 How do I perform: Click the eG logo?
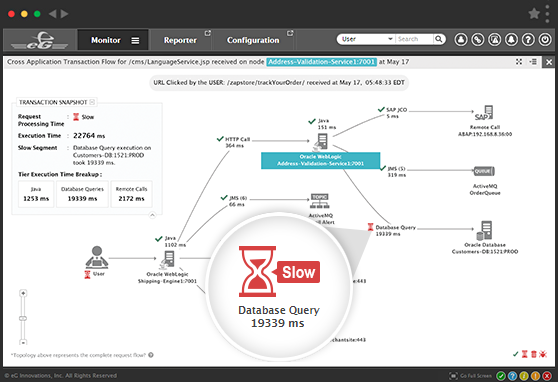40,40
